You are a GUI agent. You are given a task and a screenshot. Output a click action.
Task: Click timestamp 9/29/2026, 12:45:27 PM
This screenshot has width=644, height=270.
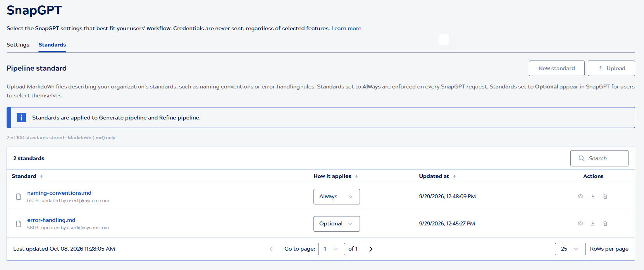447,223
